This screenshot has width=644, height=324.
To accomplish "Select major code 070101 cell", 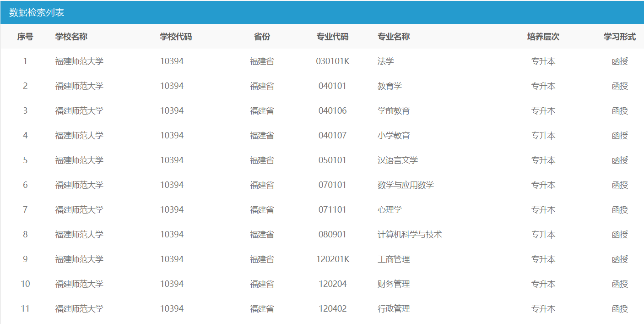I will (x=333, y=185).
